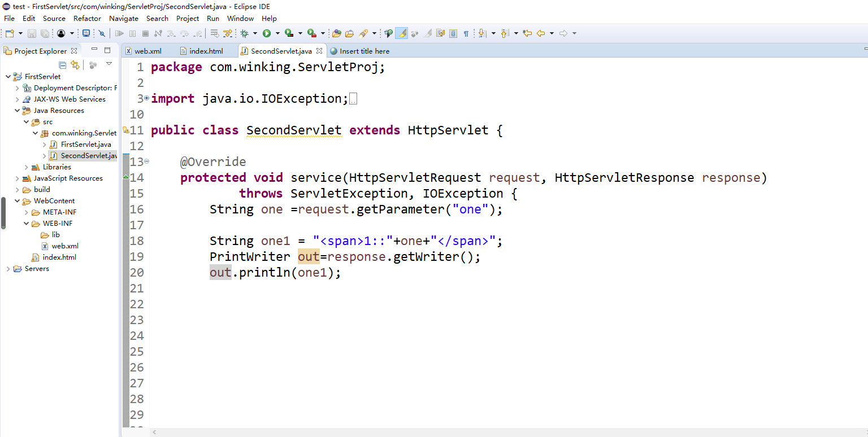The image size is (868, 437).
Task: Toggle the breadcrumb button beside the flashlight
Action: pyautogui.click(x=388, y=33)
